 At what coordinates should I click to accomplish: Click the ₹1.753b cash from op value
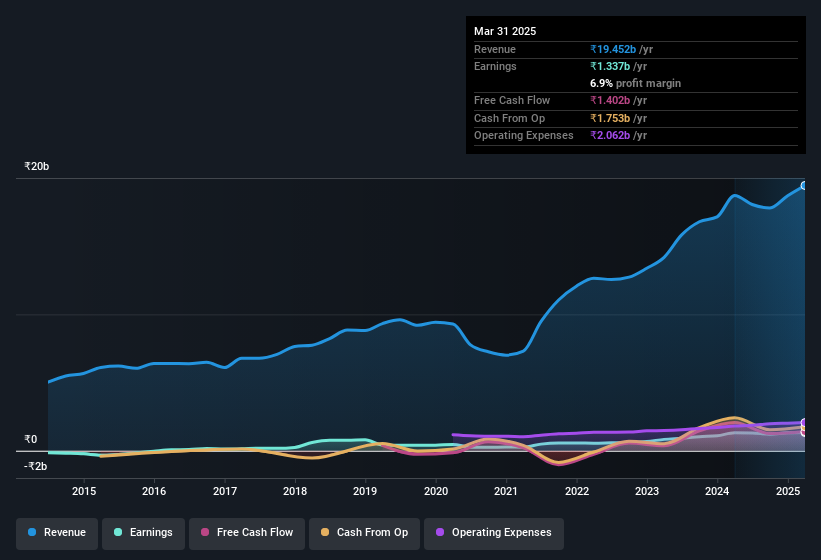(x=610, y=118)
